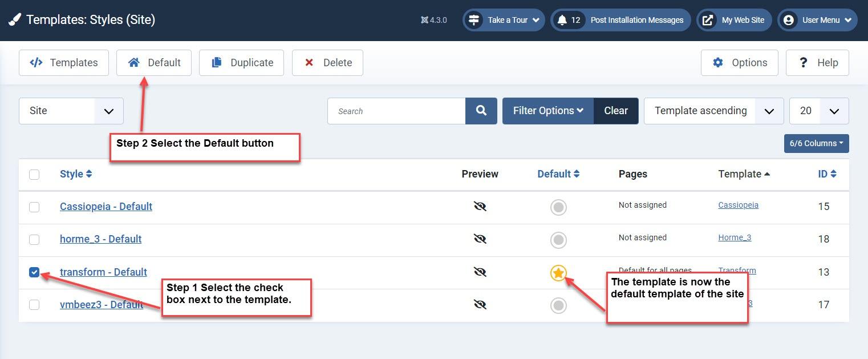Open the Template ascending sort dropdown
868x359 pixels.
713,111
